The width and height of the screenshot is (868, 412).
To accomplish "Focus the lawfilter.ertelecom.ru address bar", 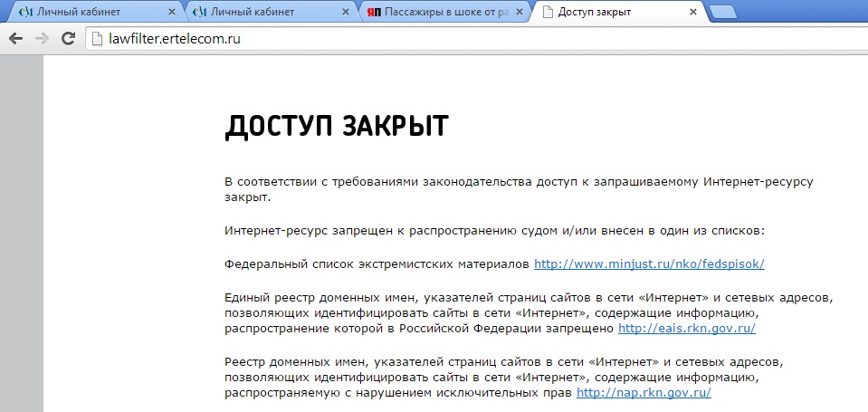I will pos(476,39).
